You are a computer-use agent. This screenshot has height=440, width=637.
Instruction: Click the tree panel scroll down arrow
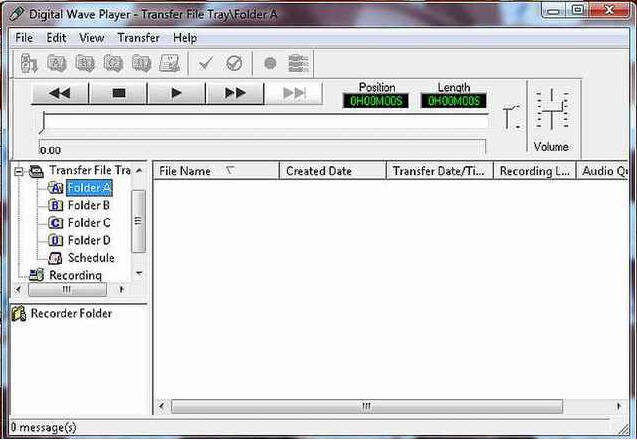139,273
